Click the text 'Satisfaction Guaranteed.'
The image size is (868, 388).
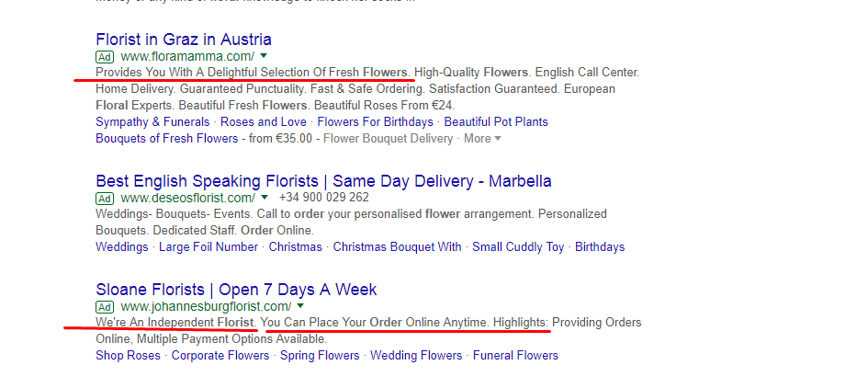[x=494, y=88]
